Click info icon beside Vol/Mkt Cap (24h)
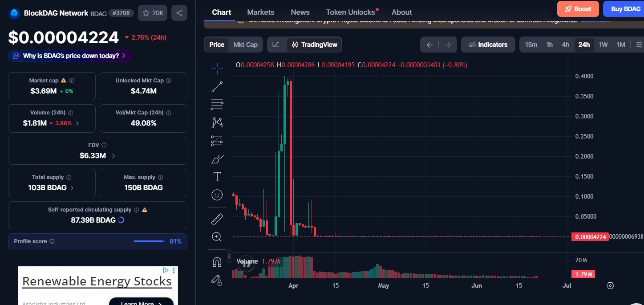The width and height of the screenshot is (644, 305). pyautogui.click(x=169, y=113)
